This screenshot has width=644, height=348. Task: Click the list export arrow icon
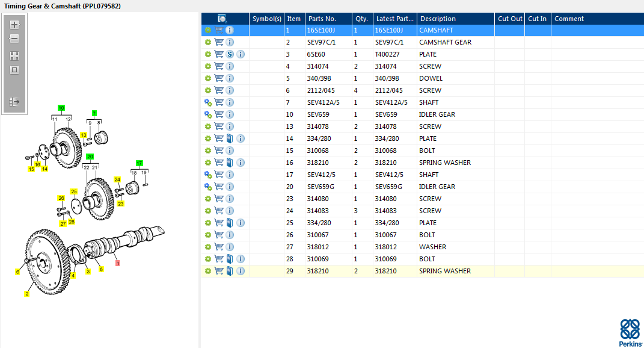[x=14, y=102]
